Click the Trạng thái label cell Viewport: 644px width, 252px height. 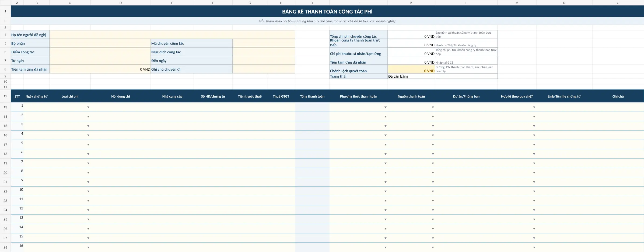359,76
